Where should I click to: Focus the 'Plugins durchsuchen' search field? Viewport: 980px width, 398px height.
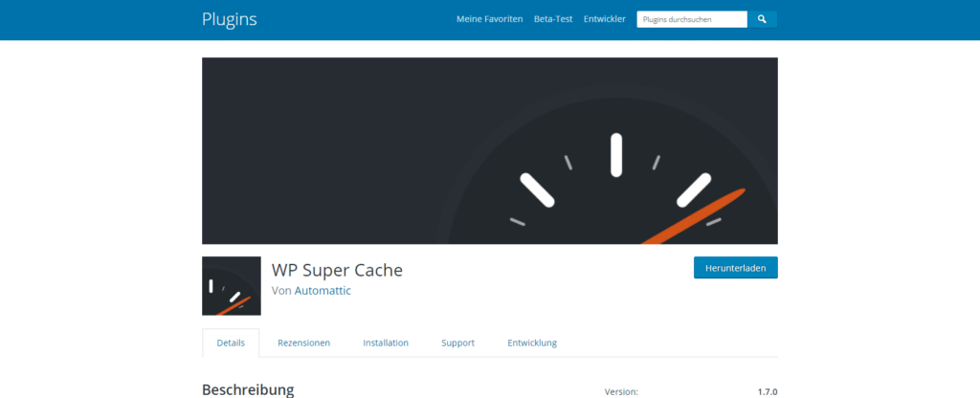(x=692, y=19)
